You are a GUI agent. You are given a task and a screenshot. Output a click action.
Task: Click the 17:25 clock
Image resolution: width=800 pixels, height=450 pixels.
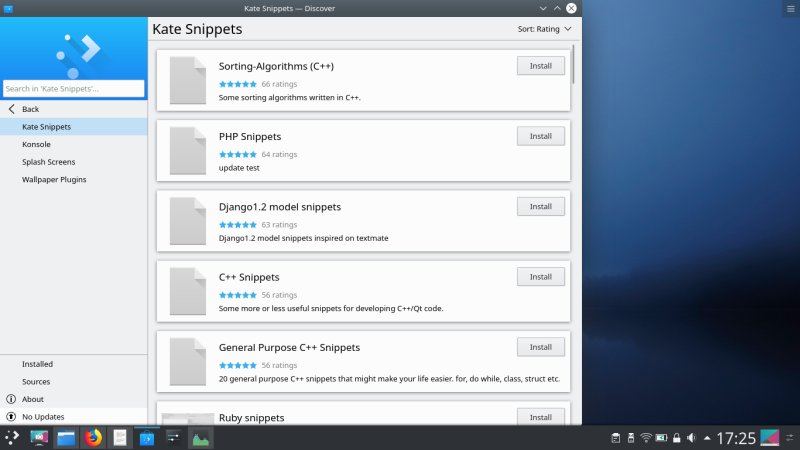[x=736, y=438]
